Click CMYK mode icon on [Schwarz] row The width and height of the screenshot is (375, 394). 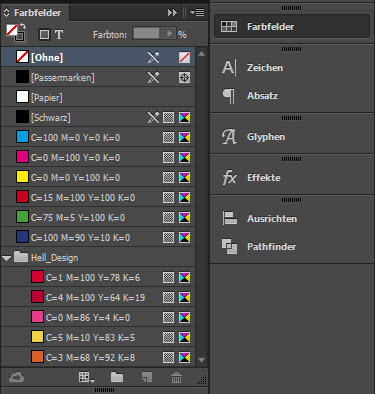[184, 117]
